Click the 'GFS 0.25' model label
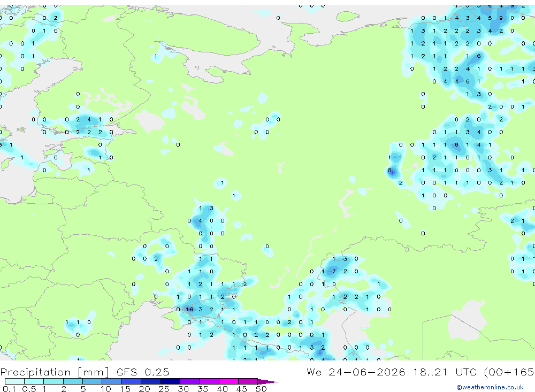 pos(143,372)
